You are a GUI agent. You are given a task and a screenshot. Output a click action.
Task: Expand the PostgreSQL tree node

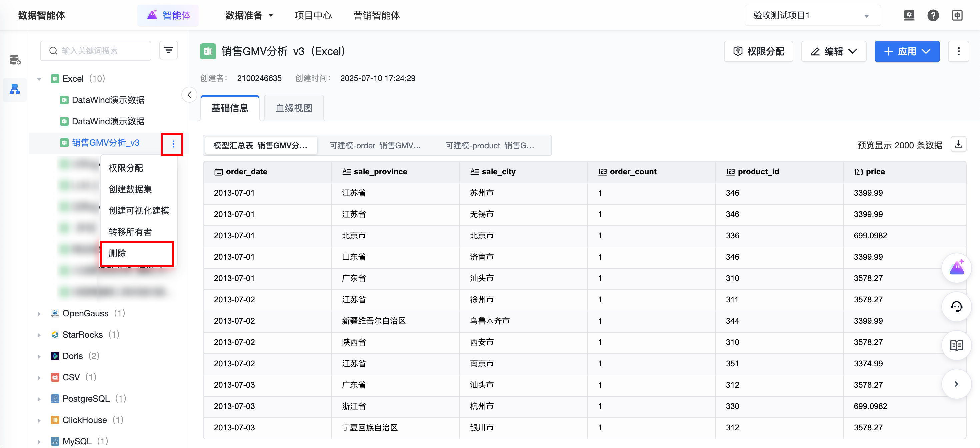tap(39, 399)
